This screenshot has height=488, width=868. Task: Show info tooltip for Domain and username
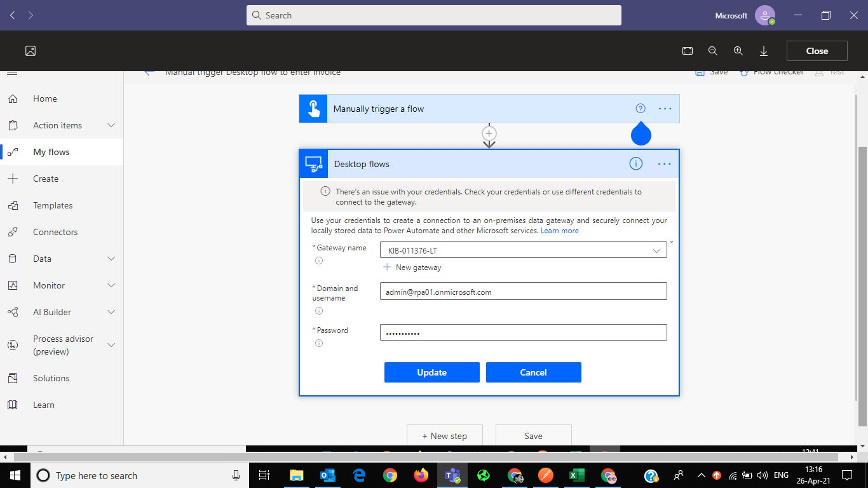[x=319, y=311]
